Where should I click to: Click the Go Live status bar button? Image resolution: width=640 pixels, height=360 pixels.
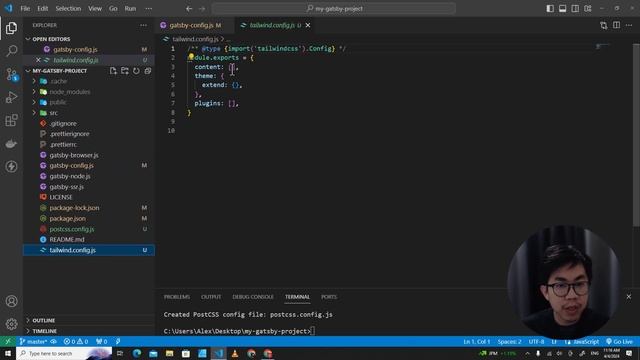pos(620,342)
